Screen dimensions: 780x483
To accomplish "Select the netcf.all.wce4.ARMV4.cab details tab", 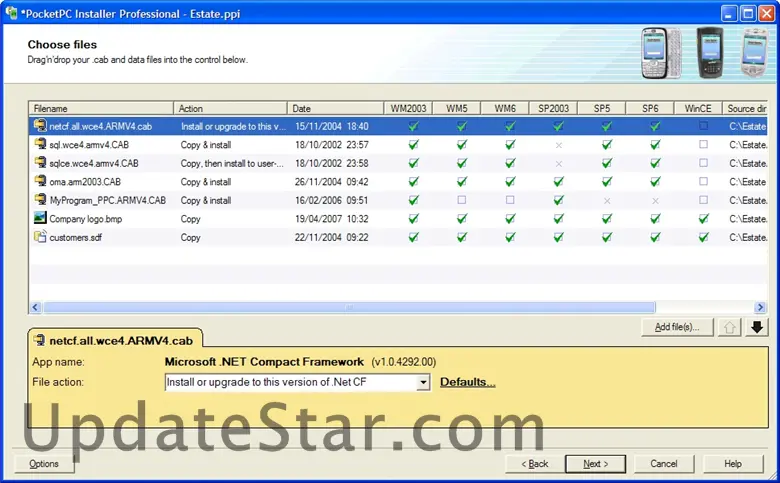I will pos(115,340).
